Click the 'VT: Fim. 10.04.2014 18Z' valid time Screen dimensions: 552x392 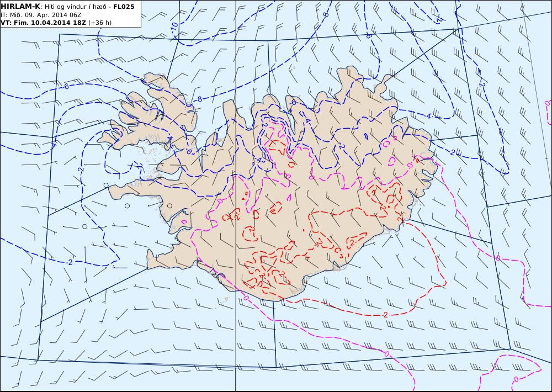tap(44, 23)
